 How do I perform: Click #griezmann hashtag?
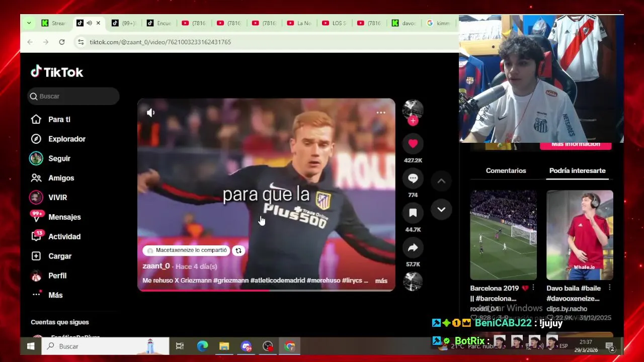(231, 281)
